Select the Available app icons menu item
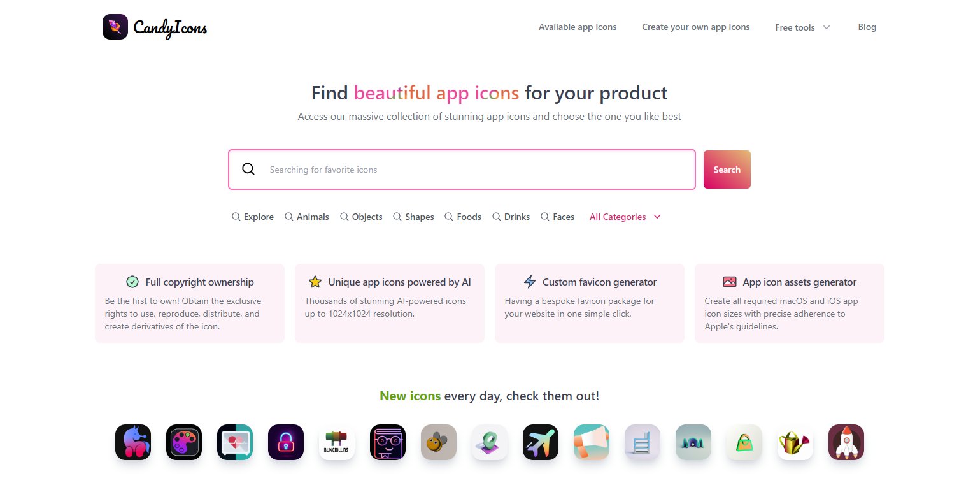Image resolution: width=980 pixels, height=499 pixels. pos(577,27)
